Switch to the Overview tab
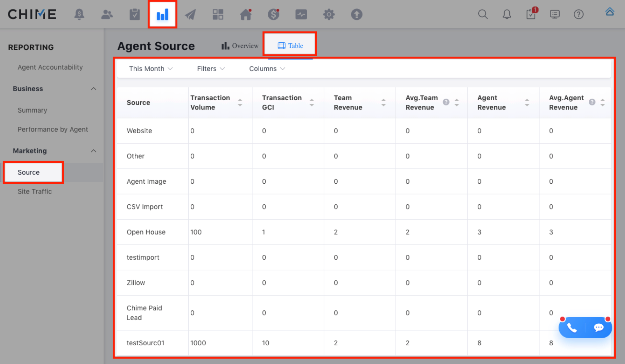Screen dimensions: 625x364 pos(240,46)
